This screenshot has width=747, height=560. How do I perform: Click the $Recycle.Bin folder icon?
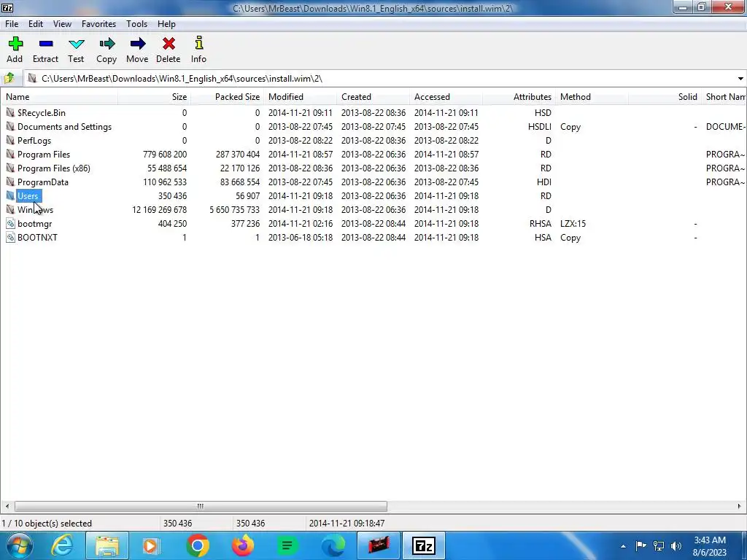click(x=10, y=113)
